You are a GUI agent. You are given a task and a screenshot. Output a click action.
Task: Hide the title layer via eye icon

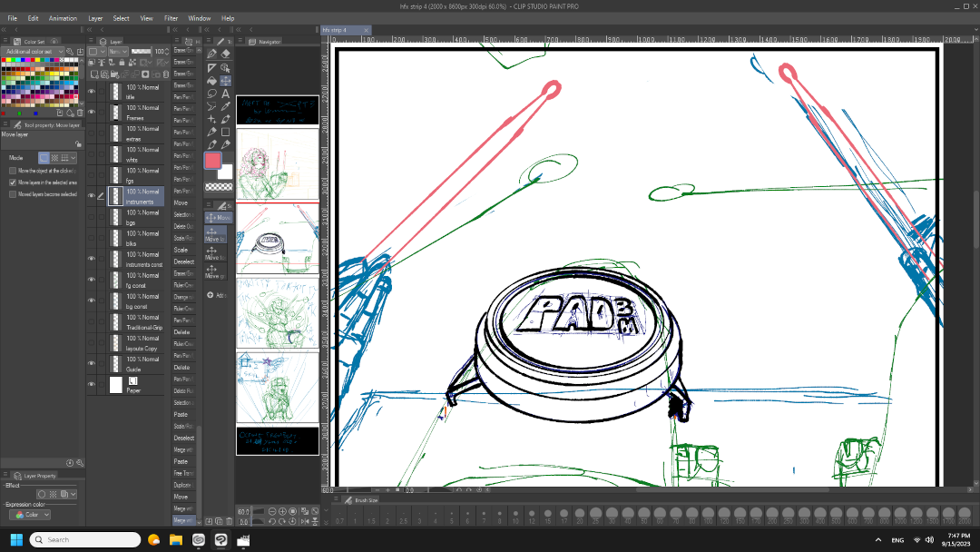click(x=91, y=92)
